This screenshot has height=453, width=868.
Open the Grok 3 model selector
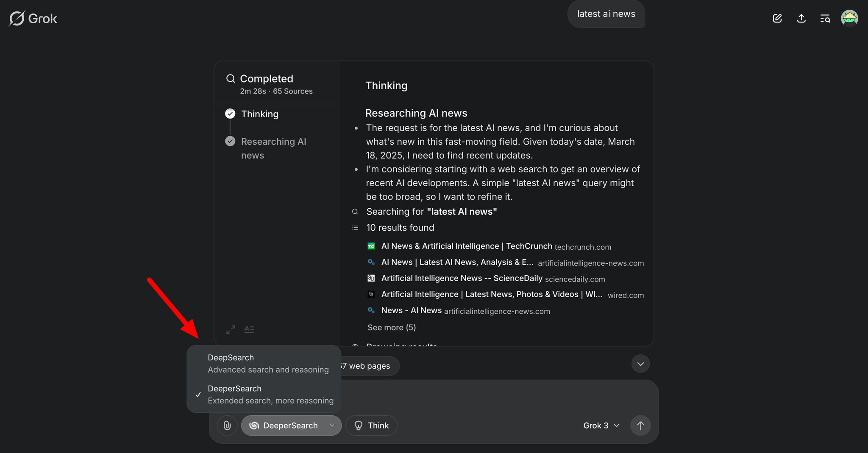click(601, 425)
